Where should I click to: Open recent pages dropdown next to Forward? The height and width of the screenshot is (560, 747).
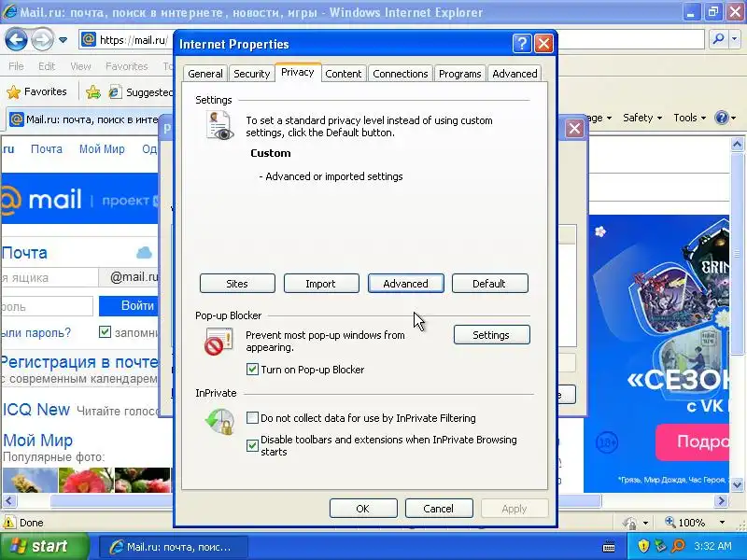63,40
